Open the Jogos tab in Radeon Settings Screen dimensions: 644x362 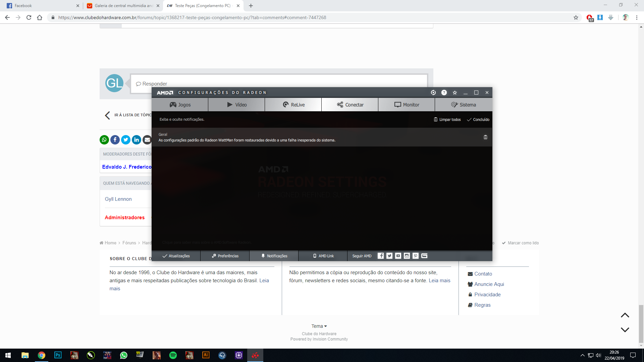pos(180,105)
